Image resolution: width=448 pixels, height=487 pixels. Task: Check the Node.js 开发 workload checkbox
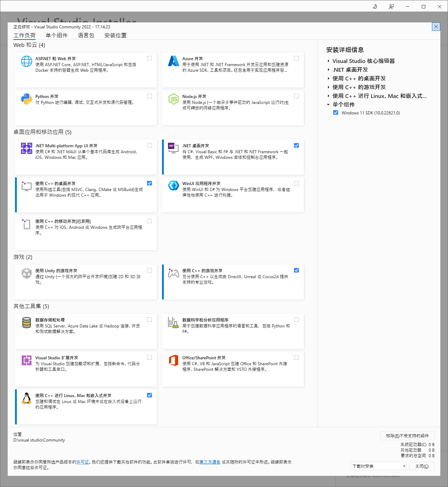(296, 96)
